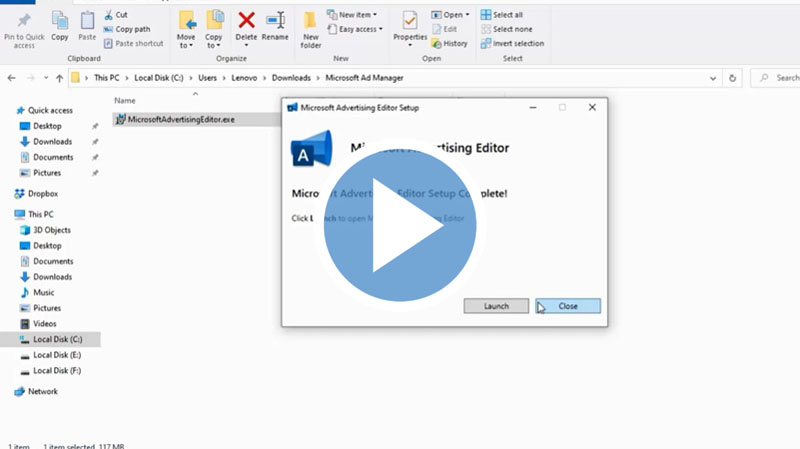Go back with the back arrow
800x449 pixels.
(11, 78)
